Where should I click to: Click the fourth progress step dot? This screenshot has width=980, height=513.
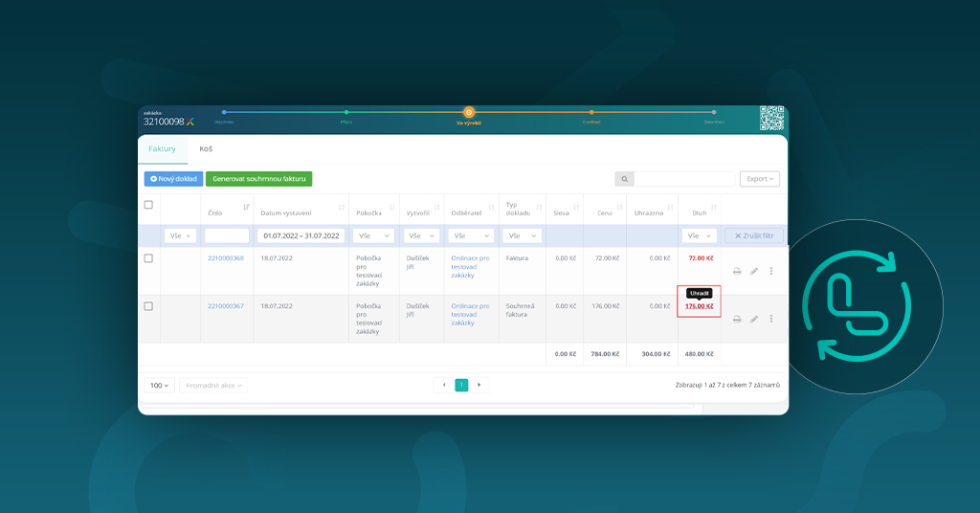(x=591, y=113)
